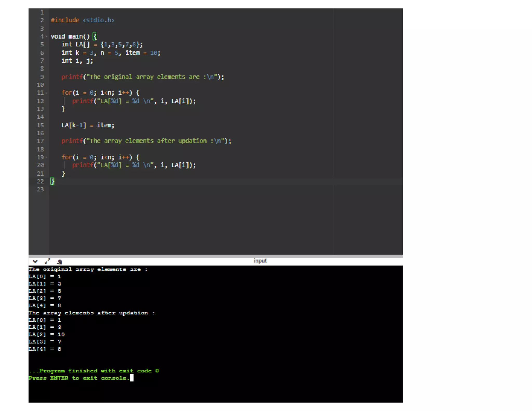Click the console cursor after 'exit console.'
This screenshot has height=411, width=532.
coord(132,378)
